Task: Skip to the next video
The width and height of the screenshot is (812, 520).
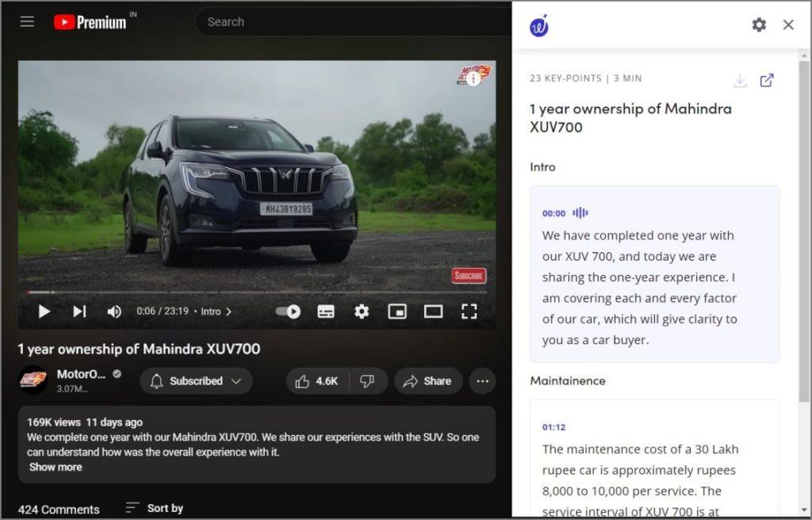Action: [79, 312]
